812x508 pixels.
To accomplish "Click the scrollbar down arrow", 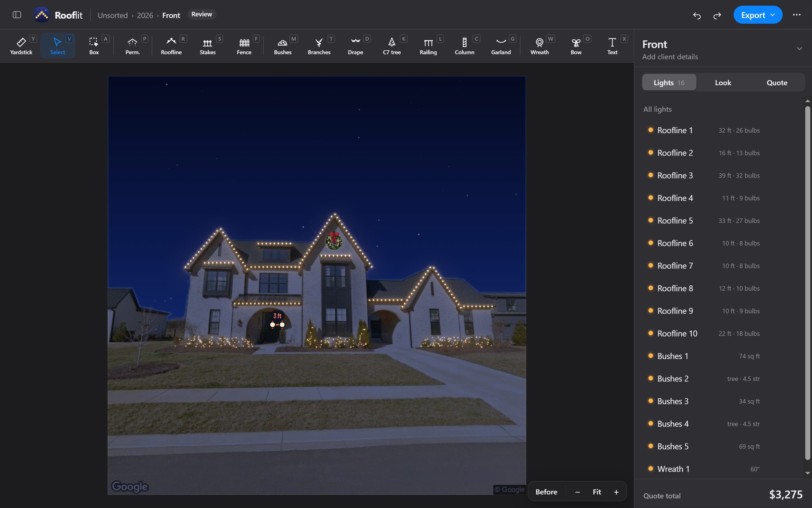I will click(x=808, y=473).
